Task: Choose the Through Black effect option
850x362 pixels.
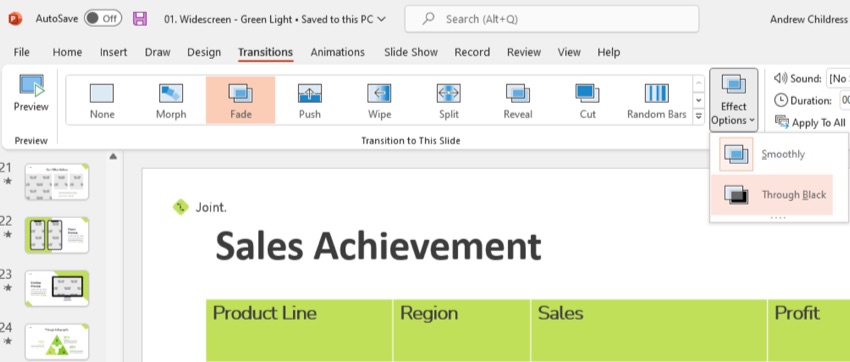Action: (771, 195)
